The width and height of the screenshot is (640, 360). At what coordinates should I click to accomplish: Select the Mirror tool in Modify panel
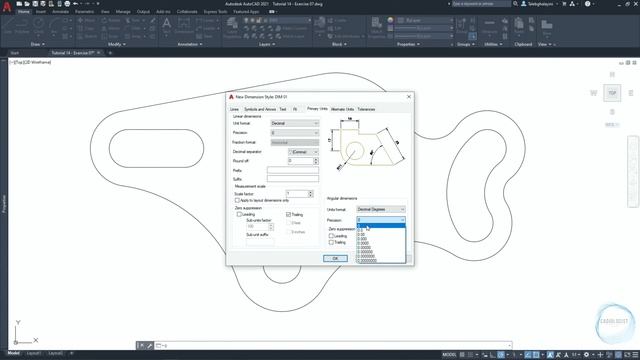(111, 28)
